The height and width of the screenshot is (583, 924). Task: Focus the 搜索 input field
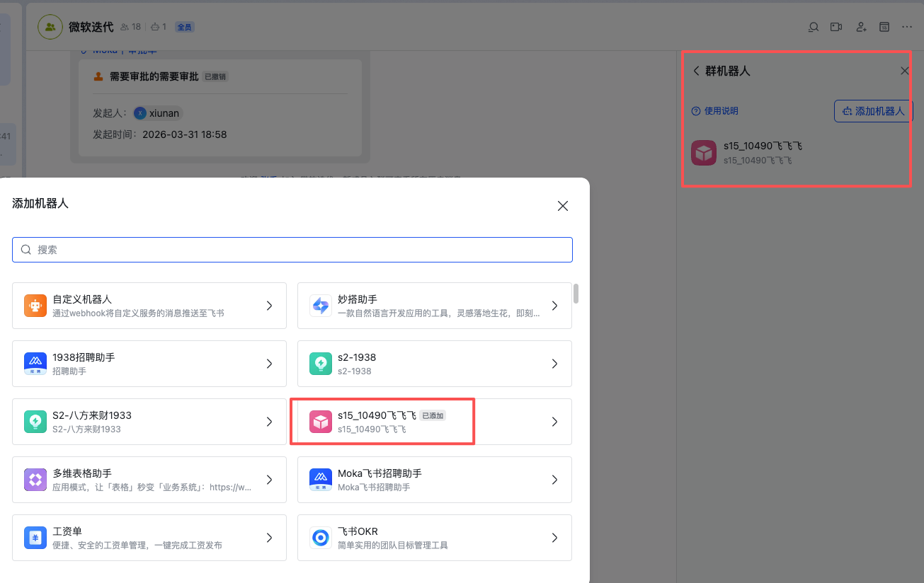tap(292, 250)
